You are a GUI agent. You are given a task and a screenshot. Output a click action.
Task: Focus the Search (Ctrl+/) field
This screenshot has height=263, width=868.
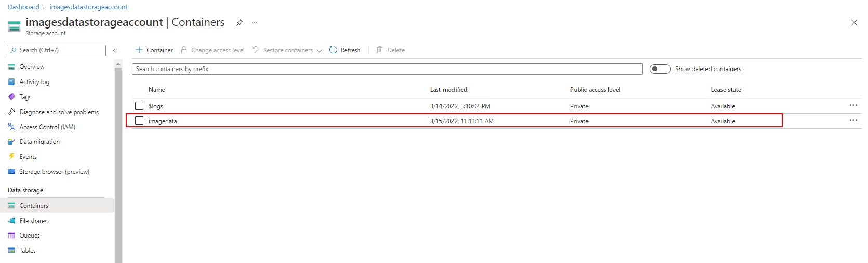[57, 50]
